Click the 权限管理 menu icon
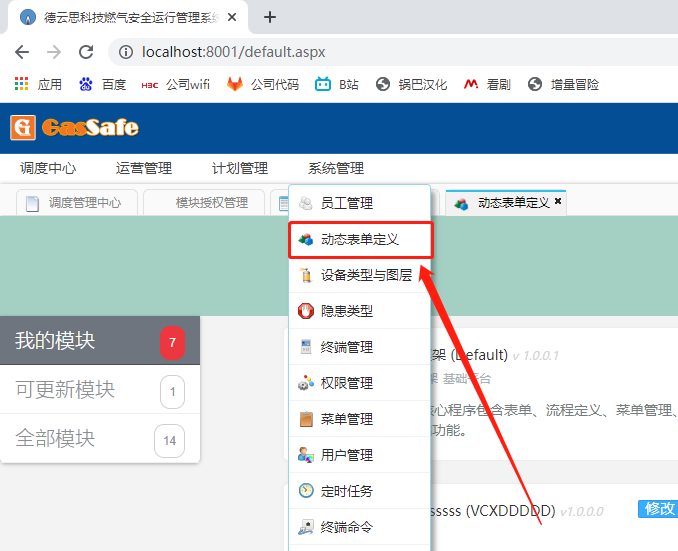 pyautogui.click(x=306, y=383)
